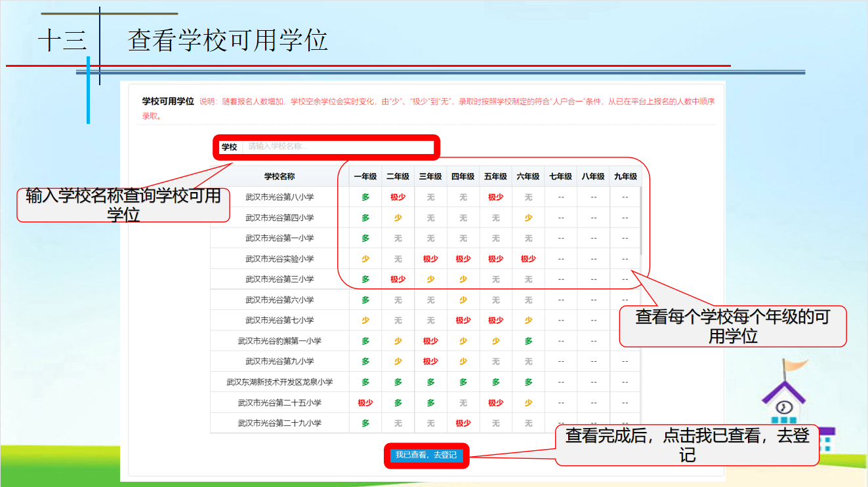868x487 pixels.
Task: Click the 二年级 column header
Action: coord(398,176)
